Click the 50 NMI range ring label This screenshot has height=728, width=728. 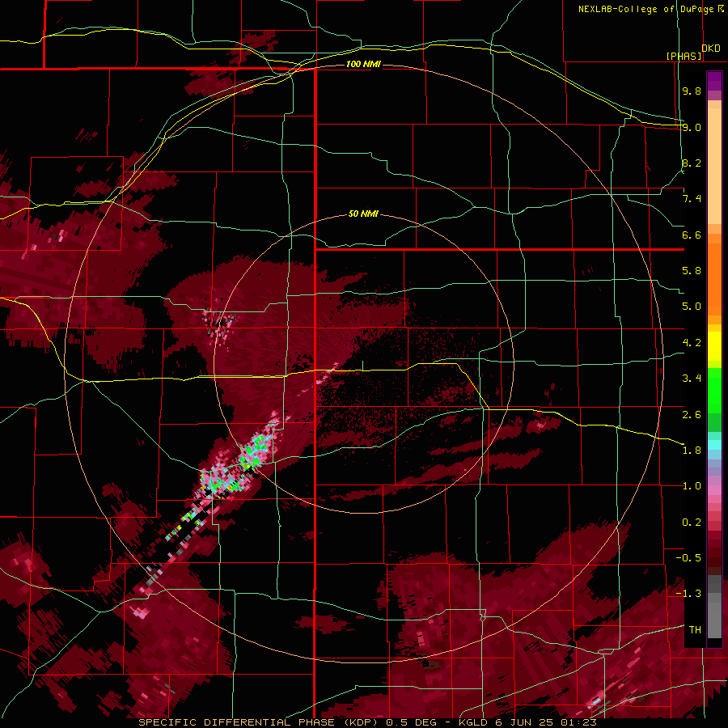pos(363,214)
